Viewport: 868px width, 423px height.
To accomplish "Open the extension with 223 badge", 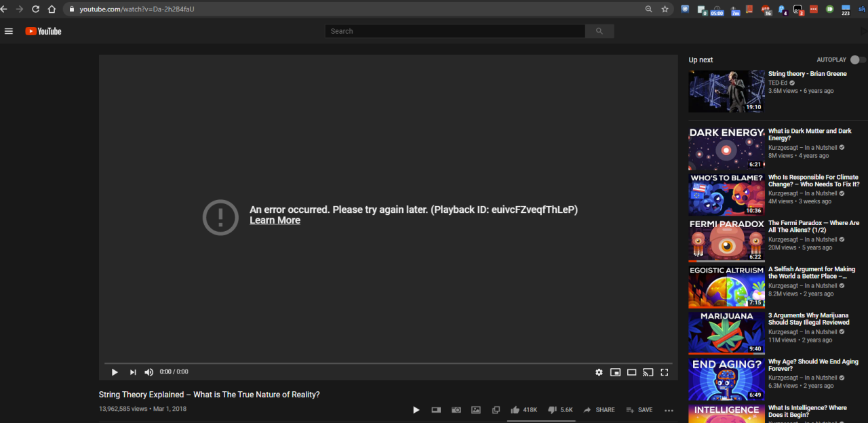I will pos(846,9).
